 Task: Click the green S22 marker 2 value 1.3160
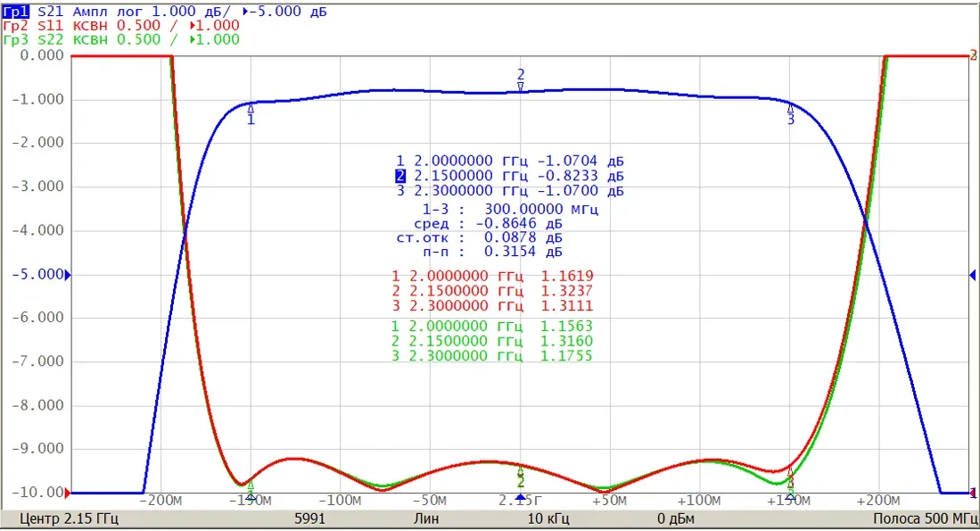tap(566, 341)
